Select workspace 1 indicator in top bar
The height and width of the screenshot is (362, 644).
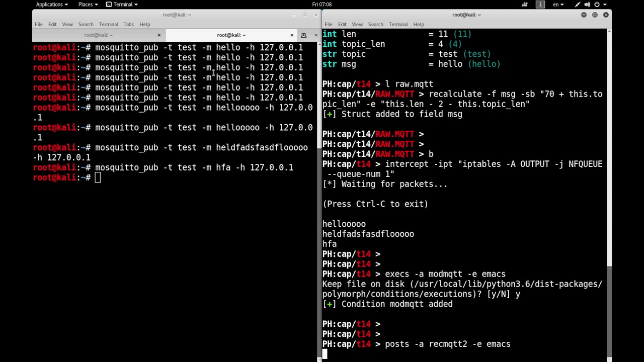(x=540, y=5)
